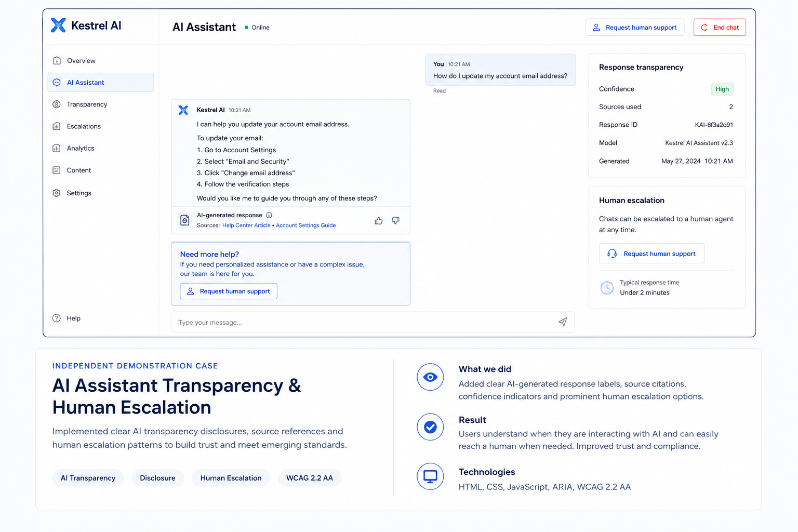The image size is (798, 532).
Task: Click the Disclosure tag
Action: (157, 478)
